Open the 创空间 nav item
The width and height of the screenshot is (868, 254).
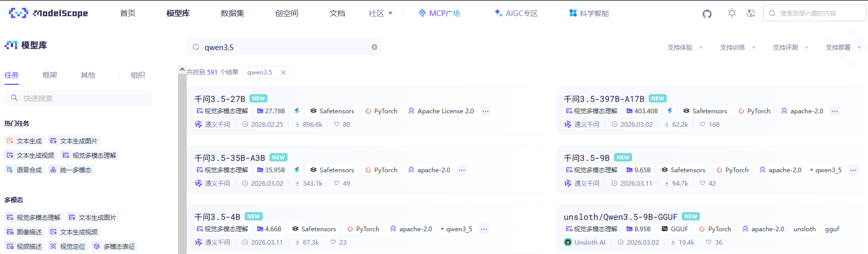tap(287, 13)
